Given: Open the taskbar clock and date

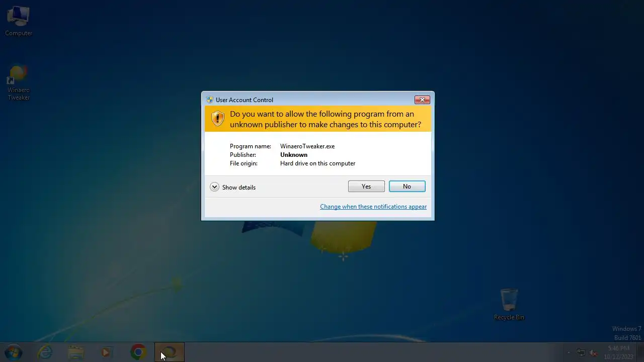Looking at the screenshot, I should coord(618,352).
